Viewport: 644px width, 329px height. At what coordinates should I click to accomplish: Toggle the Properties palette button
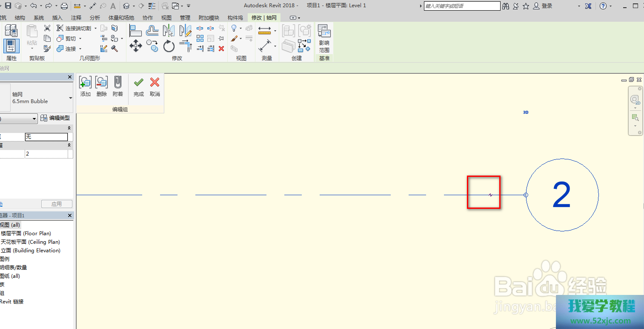coord(11,46)
